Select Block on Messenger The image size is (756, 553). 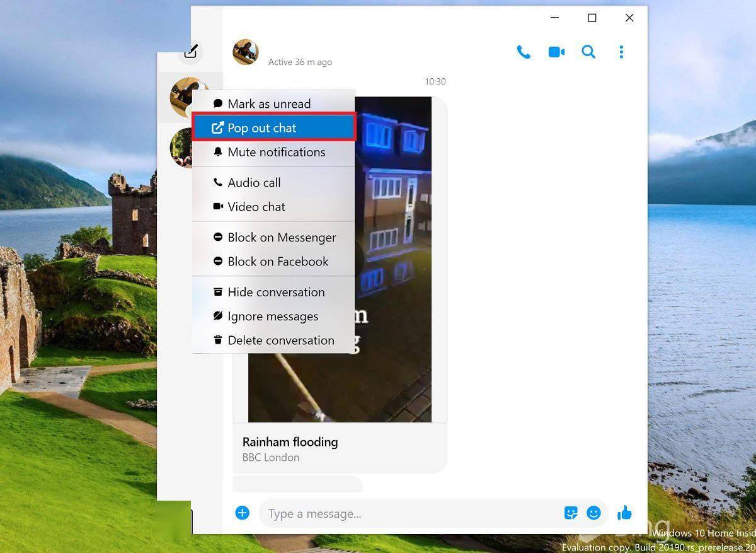(282, 238)
